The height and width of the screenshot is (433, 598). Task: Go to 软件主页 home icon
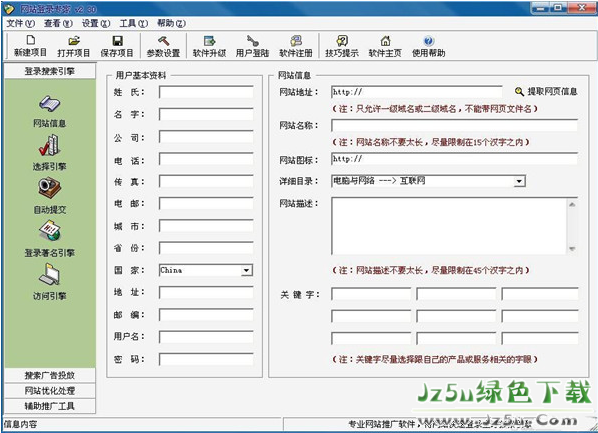pos(385,45)
